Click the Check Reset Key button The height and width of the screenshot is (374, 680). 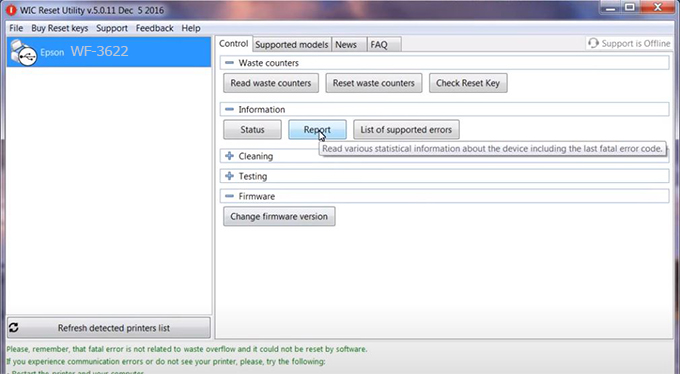(468, 83)
